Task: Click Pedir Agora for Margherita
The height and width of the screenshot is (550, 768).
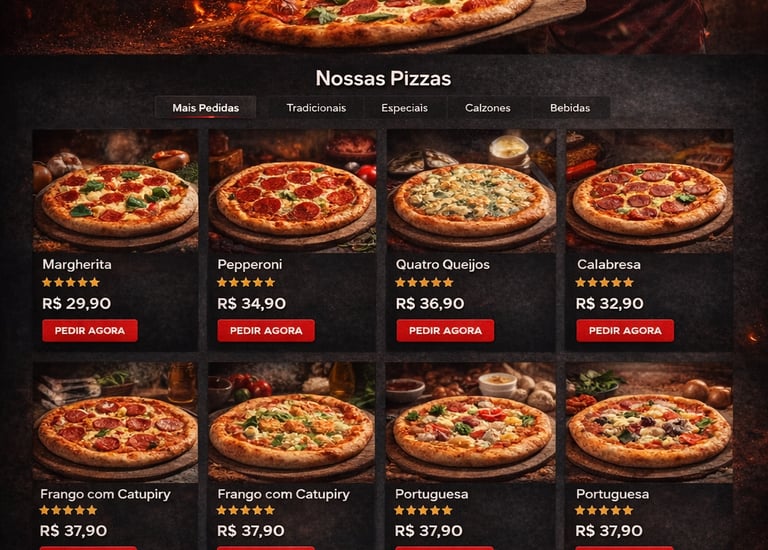Action: coord(90,331)
